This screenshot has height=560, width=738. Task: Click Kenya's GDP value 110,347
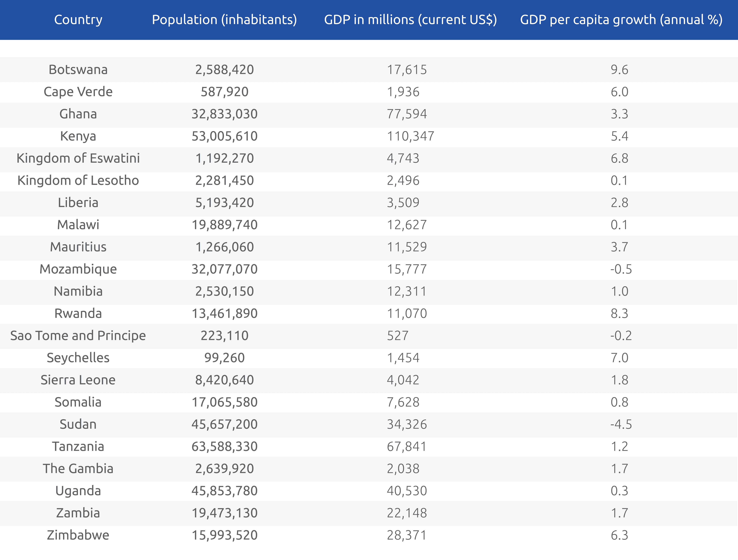(410, 136)
